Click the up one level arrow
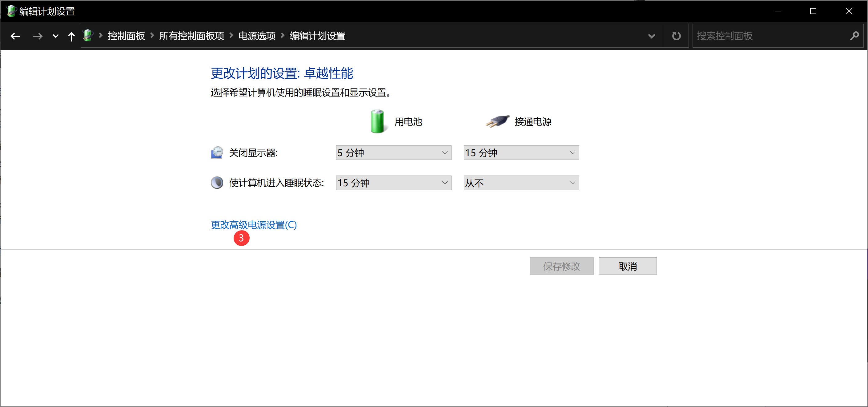Screen dimensions: 868x407 [x=71, y=36]
